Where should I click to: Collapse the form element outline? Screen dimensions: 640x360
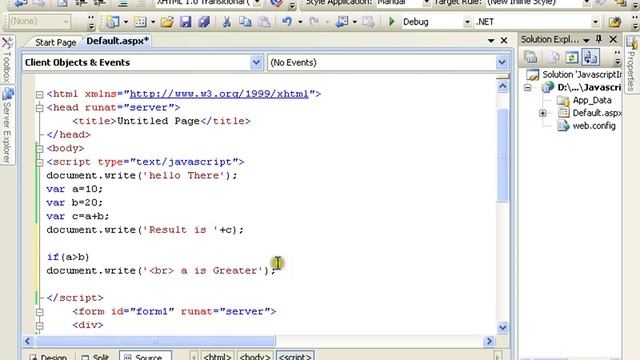point(39,312)
